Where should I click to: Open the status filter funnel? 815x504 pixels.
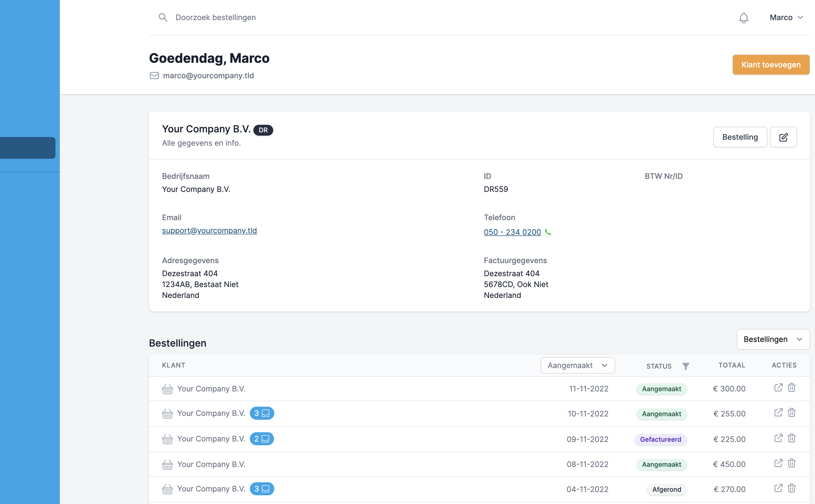pyautogui.click(x=686, y=366)
